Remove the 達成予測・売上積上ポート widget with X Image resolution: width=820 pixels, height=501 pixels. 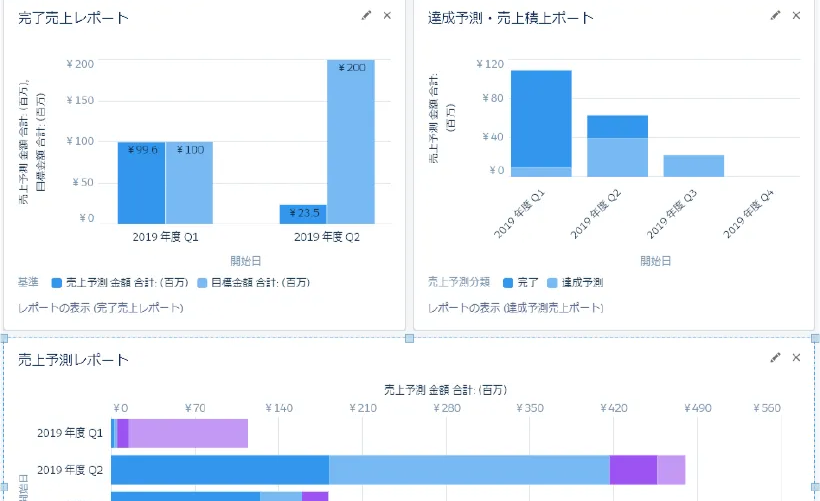[796, 15]
